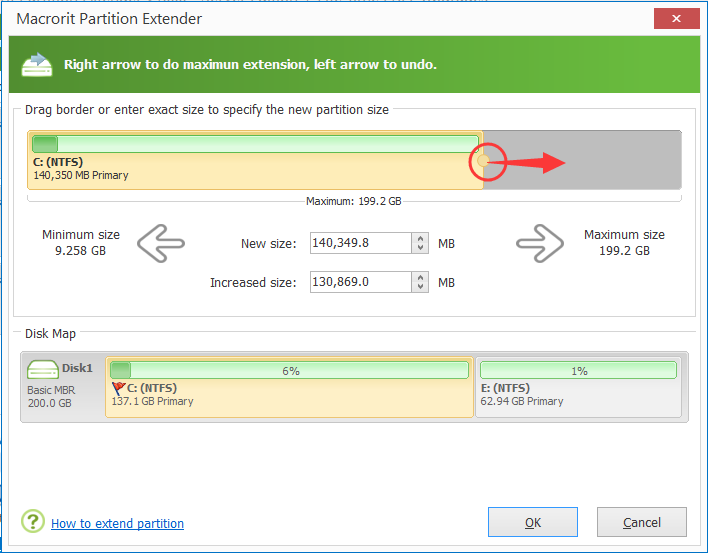Viewport: 708px width, 553px height.
Task: Increase New size with up spinner
Action: coord(420,238)
